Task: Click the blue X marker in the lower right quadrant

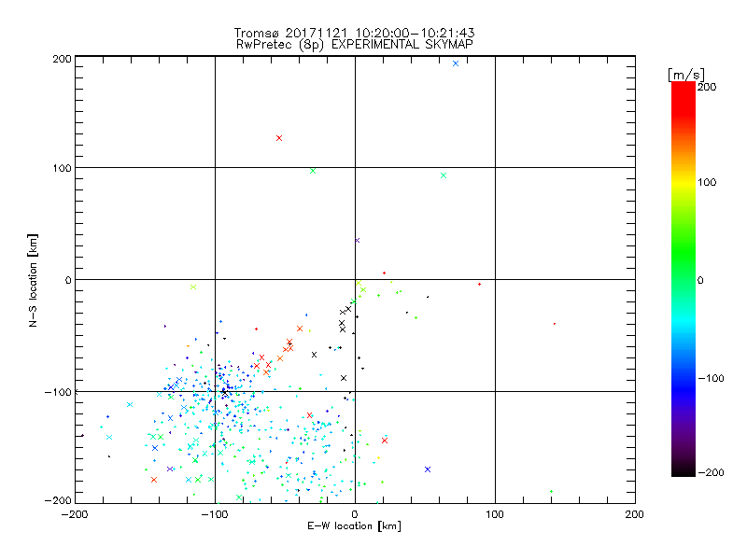Action: [x=428, y=469]
